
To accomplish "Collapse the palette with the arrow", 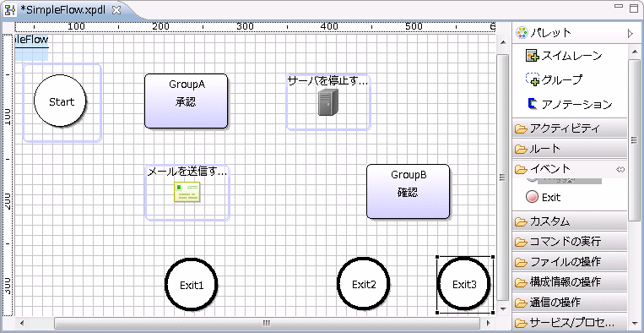I will click(x=630, y=34).
